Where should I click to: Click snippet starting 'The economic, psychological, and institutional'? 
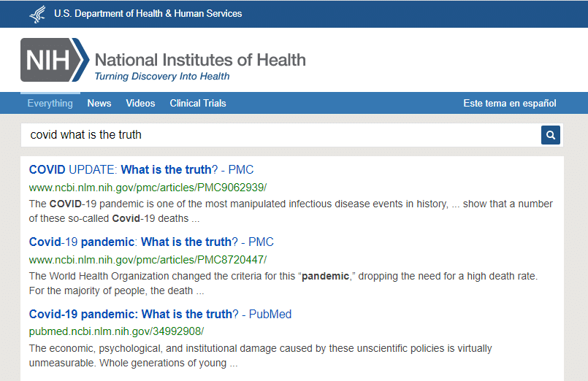pos(260,355)
